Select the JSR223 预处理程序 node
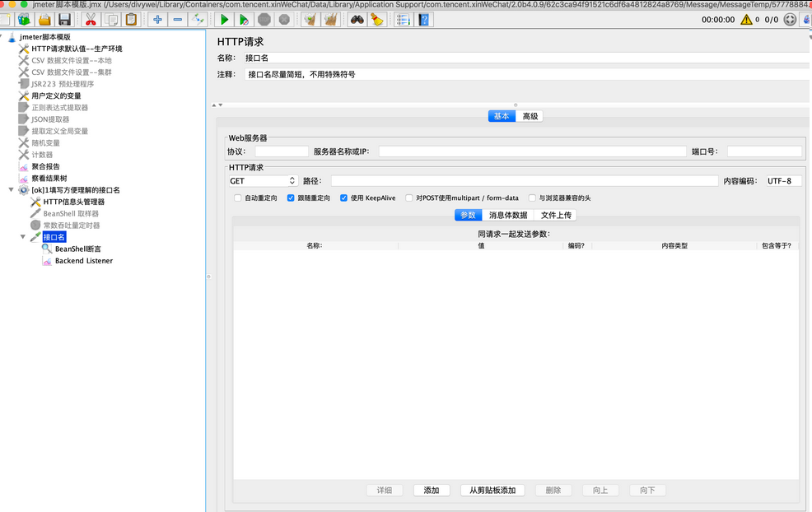 pyautogui.click(x=63, y=84)
